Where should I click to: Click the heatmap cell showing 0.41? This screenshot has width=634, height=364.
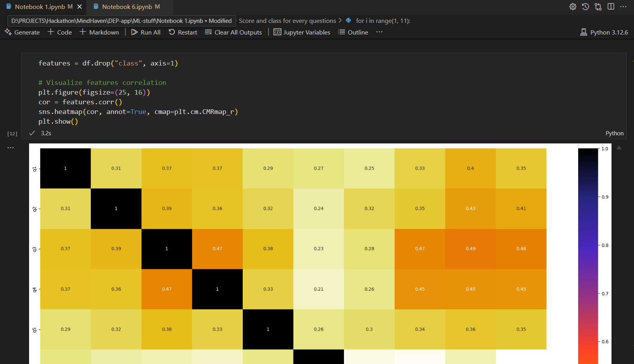(521, 209)
